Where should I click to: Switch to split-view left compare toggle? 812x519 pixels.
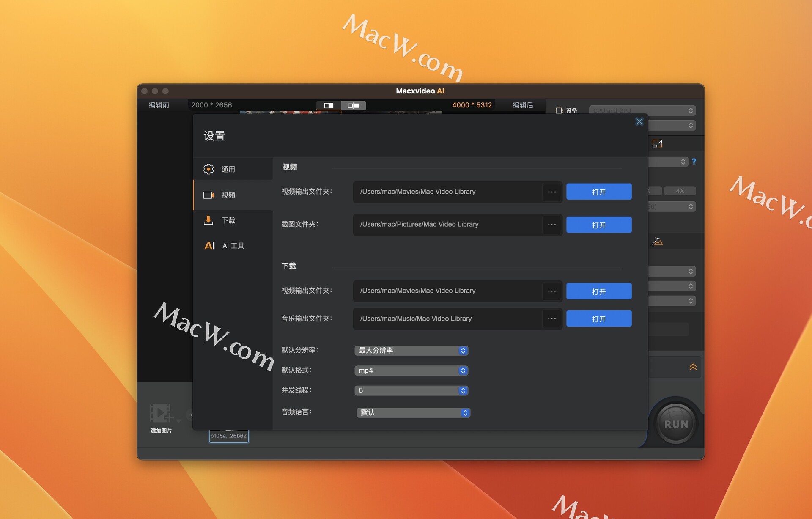point(329,105)
